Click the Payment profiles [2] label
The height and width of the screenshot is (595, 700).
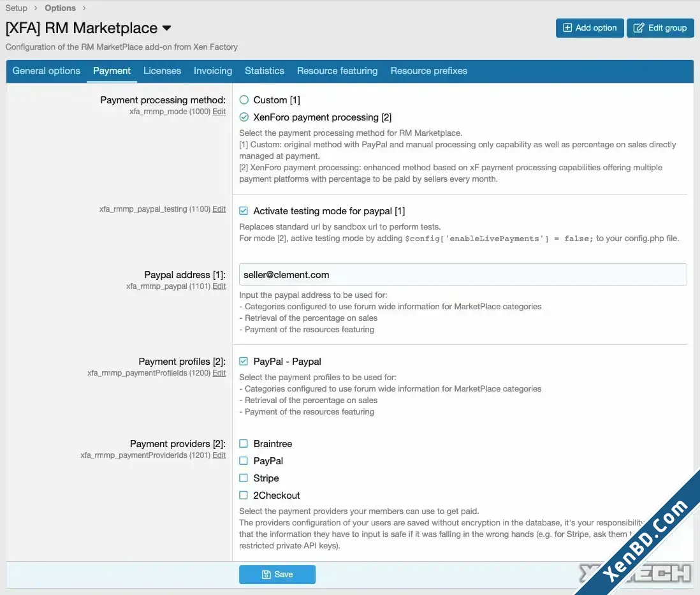coord(182,362)
